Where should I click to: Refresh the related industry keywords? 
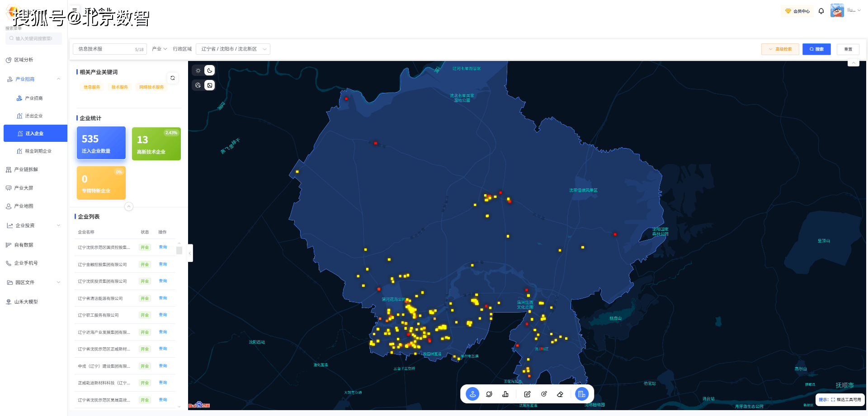172,78
